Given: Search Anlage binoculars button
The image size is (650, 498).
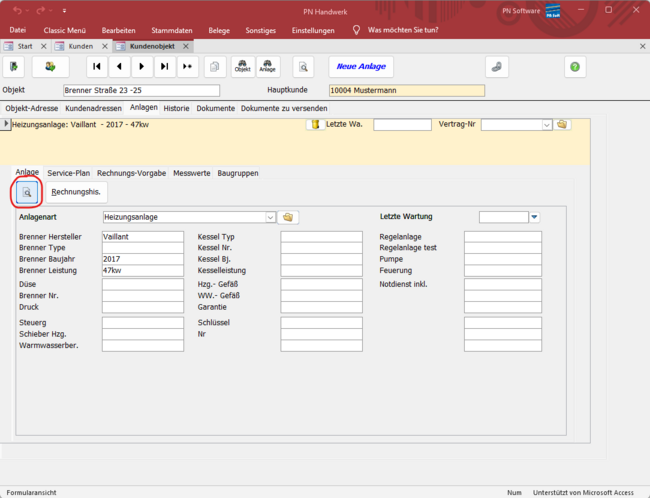Looking at the screenshot, I should 268,67.
